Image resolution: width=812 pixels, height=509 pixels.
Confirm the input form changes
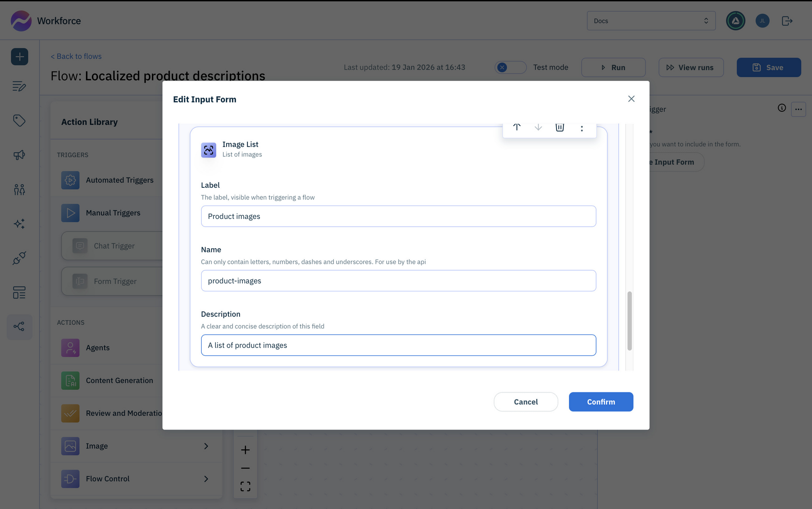coord(601,402)
